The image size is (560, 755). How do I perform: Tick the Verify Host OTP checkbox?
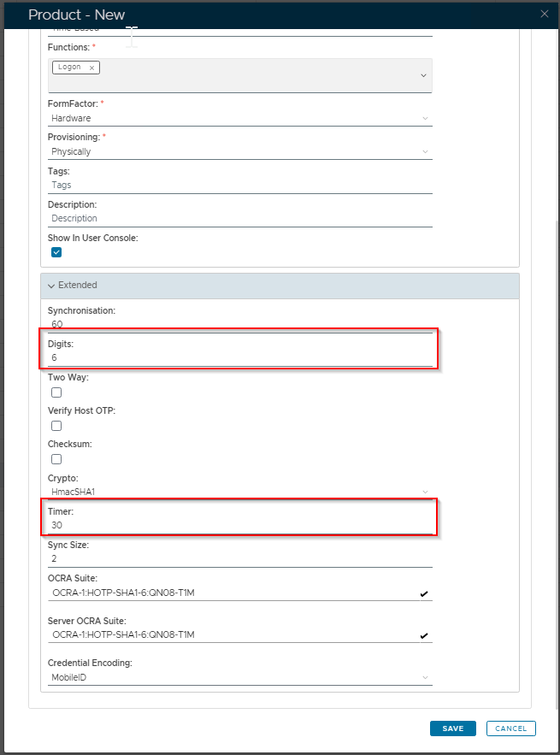pos(56,426)
